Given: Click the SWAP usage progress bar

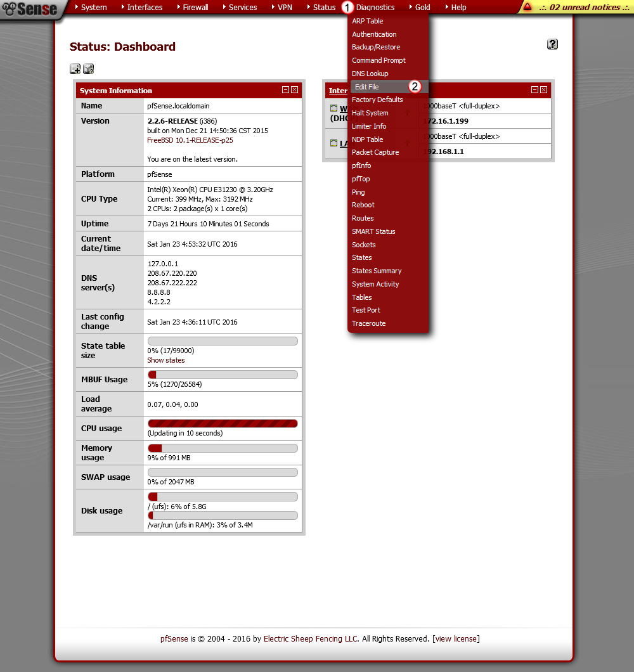Looking at the screenshot, I should 223,472.
